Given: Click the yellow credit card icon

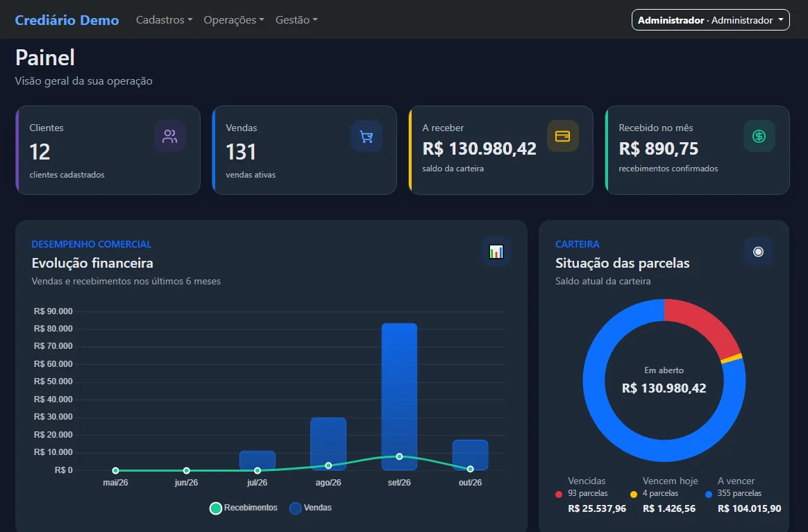Looking at the screenshot, I should tap(563, 136).
